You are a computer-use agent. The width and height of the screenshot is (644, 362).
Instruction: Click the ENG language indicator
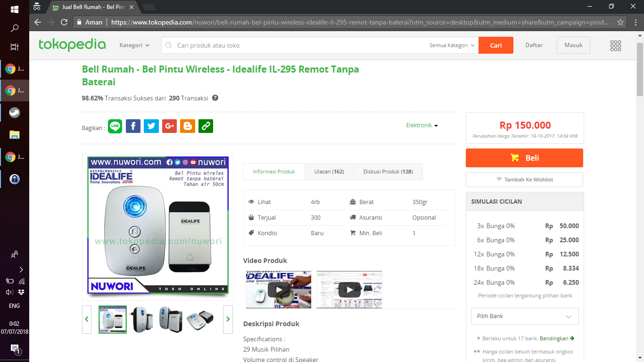pos(14,305)
